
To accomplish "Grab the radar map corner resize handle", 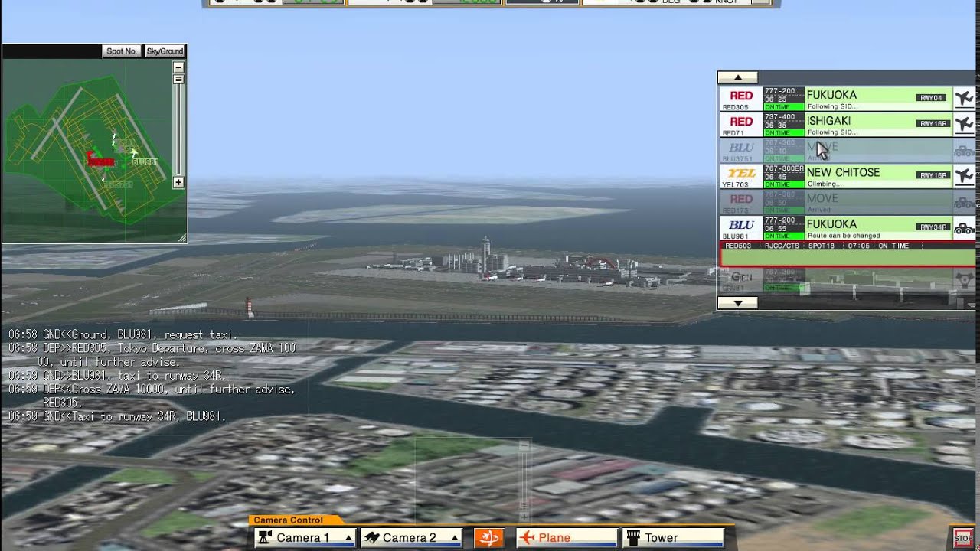I will tap(183, 239).
